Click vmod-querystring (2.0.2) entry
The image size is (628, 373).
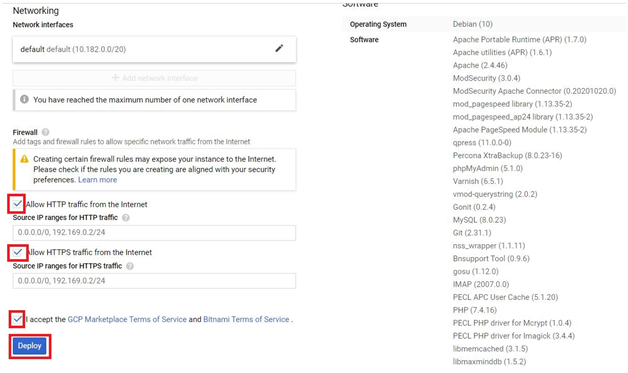[495, 194]
